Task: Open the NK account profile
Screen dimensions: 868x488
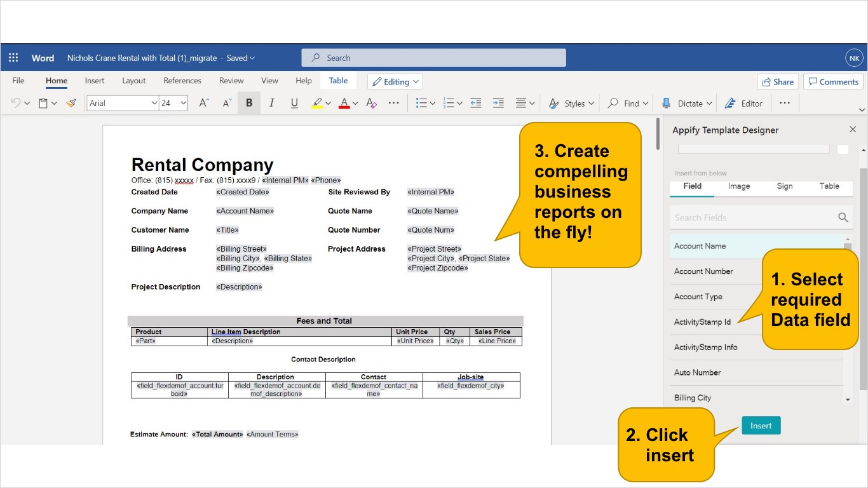Action: click(x=854, y=58)
